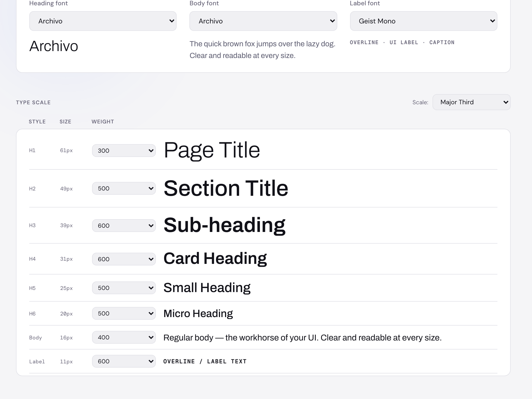The image size is (532, 399).
Task: Open the H1 weight 300 dropdown
Action: (x=124, y=151)
